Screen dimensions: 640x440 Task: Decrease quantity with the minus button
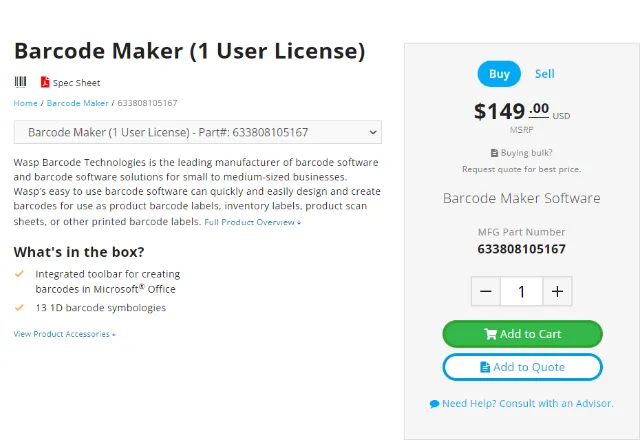tap(486, 291)
